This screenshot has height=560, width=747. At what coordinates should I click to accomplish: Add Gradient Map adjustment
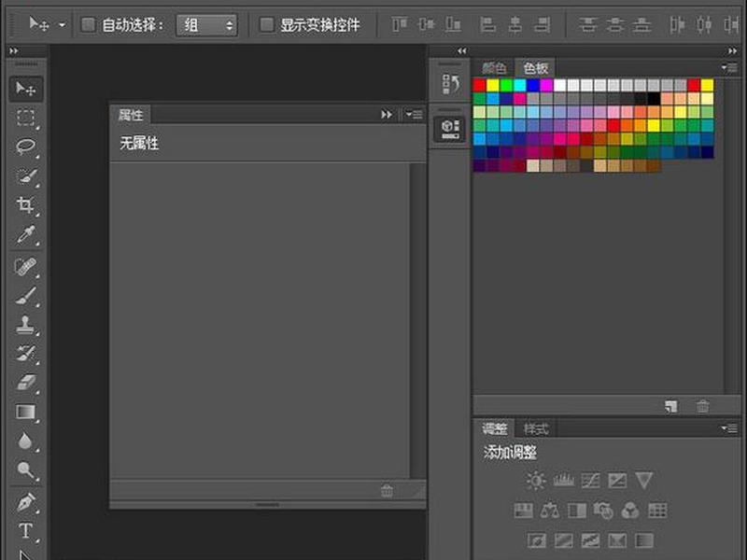click(x=644, y=540)
